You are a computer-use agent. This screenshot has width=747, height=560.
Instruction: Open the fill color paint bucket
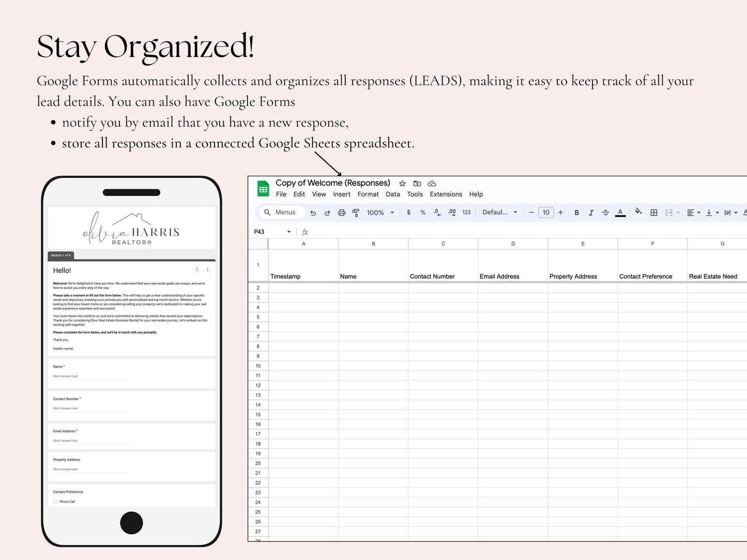click(639, 212)
